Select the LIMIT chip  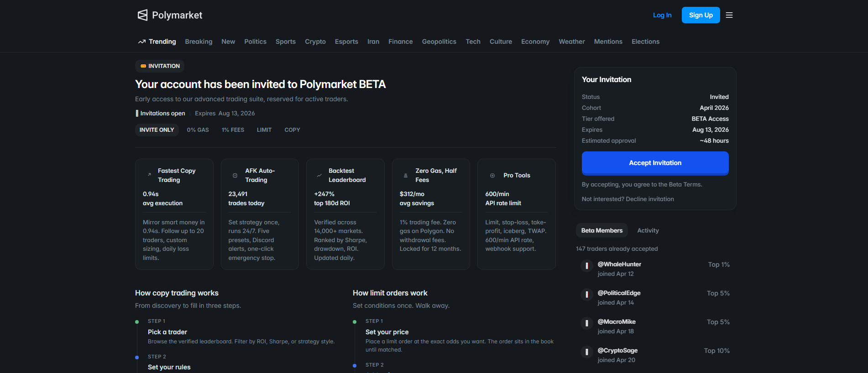pyautogui.click(x=264, y=130)
